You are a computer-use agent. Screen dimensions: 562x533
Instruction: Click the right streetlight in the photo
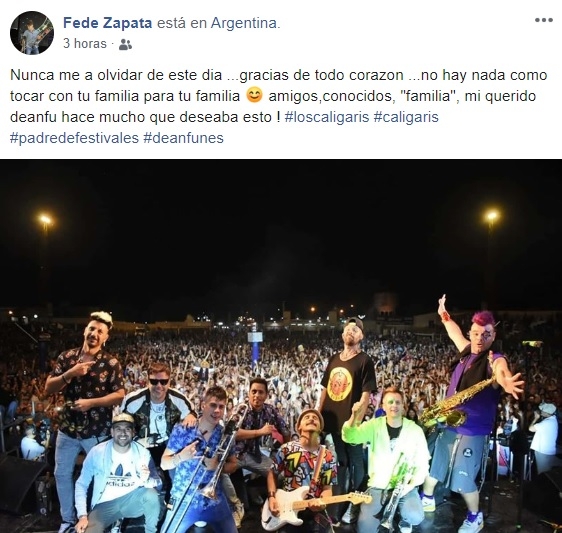[x=491, y=216]
